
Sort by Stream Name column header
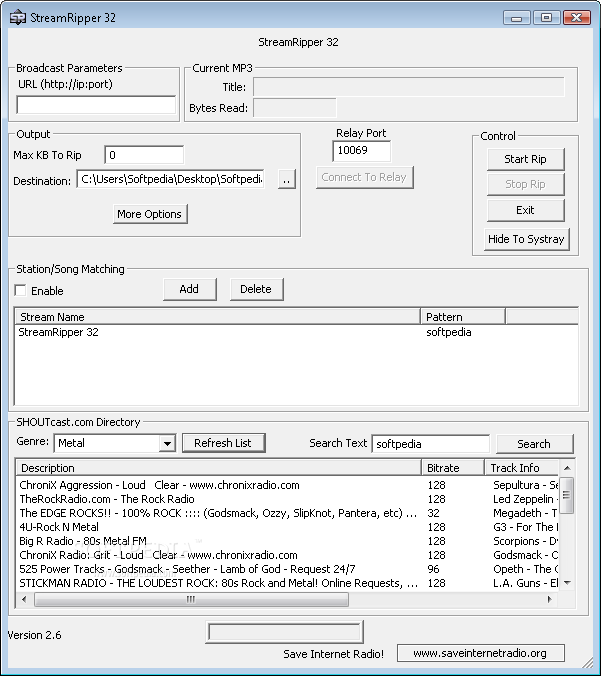click(x=217, y=317)
